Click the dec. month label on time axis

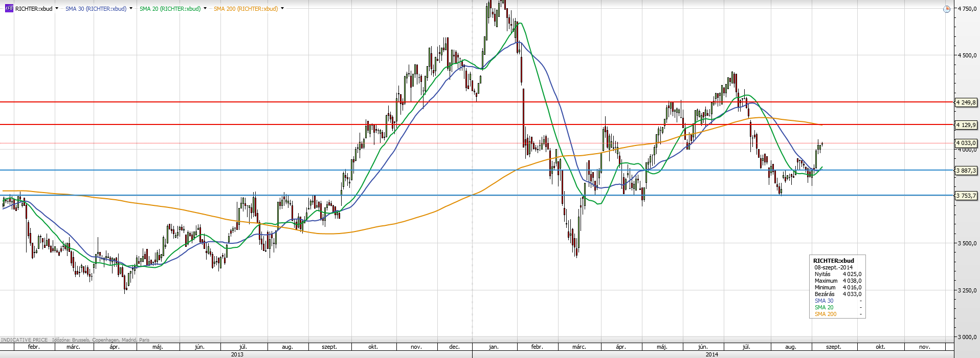(454, 347)
